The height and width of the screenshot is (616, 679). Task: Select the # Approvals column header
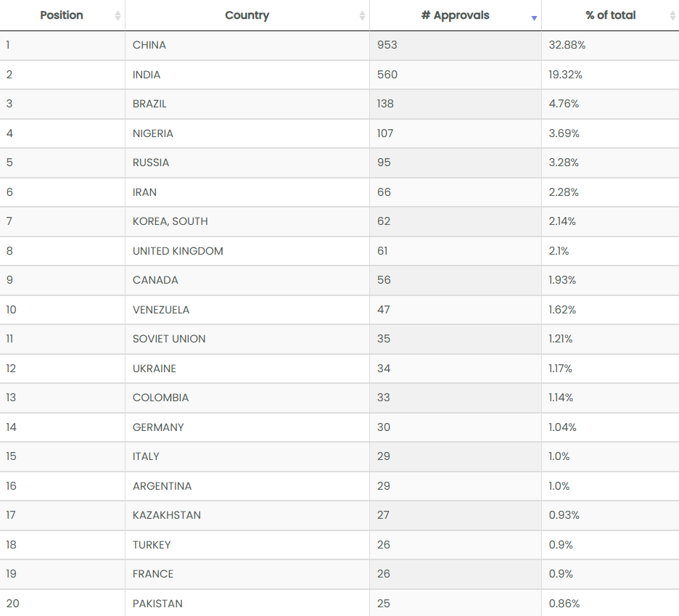[x=455, y=15]
